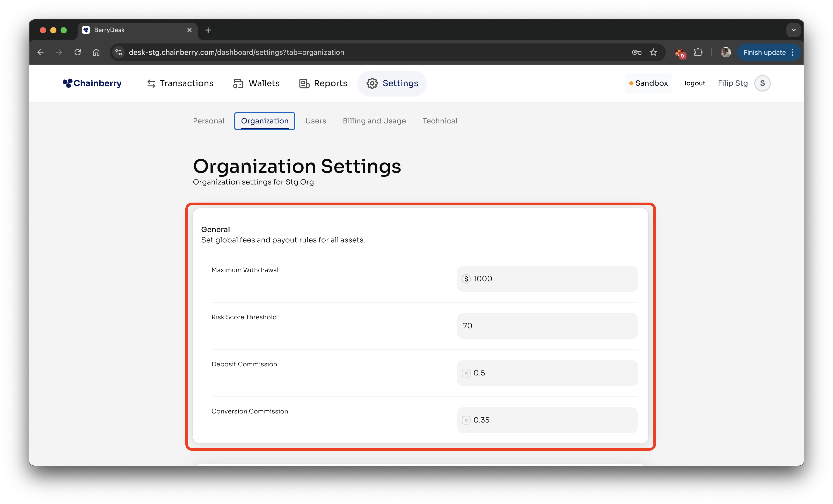Switch to the Personal tab
The height and width of the screenshot is (504, 833).
[x=208, y=121]
